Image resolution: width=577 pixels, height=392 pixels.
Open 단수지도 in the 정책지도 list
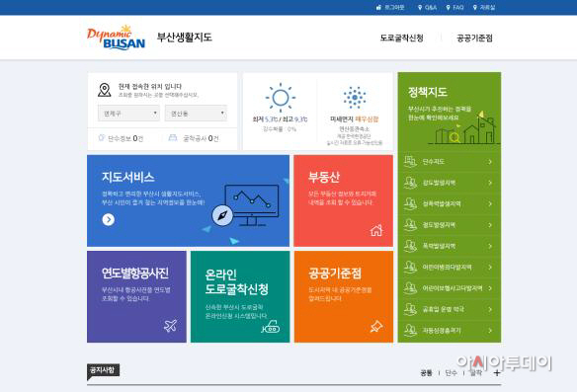pyautogui.click(x=433, y=161)
